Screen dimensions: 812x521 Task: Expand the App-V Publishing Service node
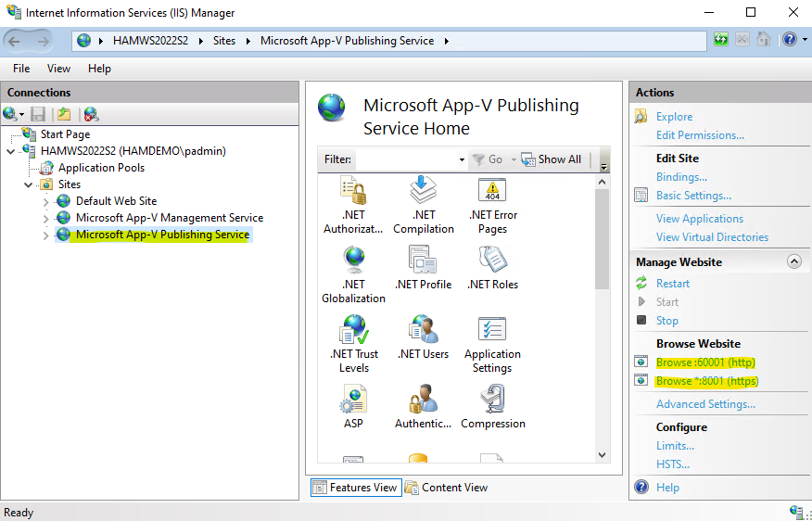point(45,235)
